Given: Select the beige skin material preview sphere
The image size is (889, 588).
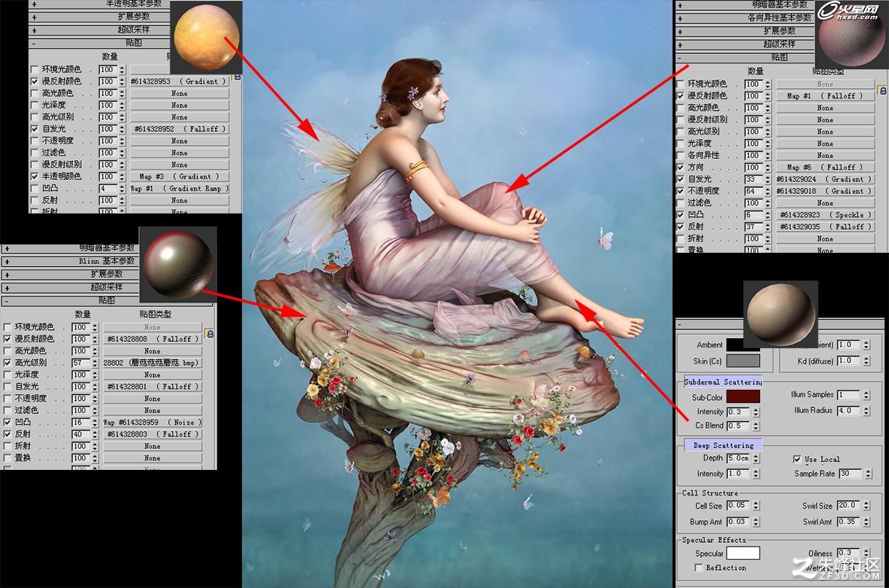Looking at the screenshot, I should tap(781, 315).
